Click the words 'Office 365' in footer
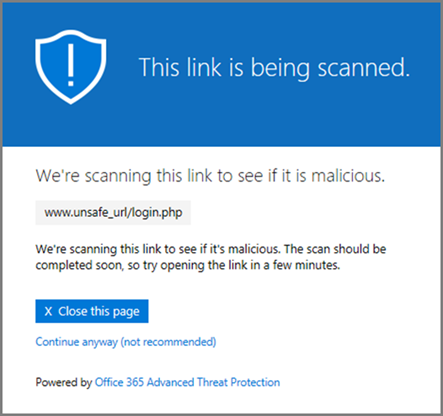The width and height of the screenshot is (443, 416). click(x=119, y=382)
